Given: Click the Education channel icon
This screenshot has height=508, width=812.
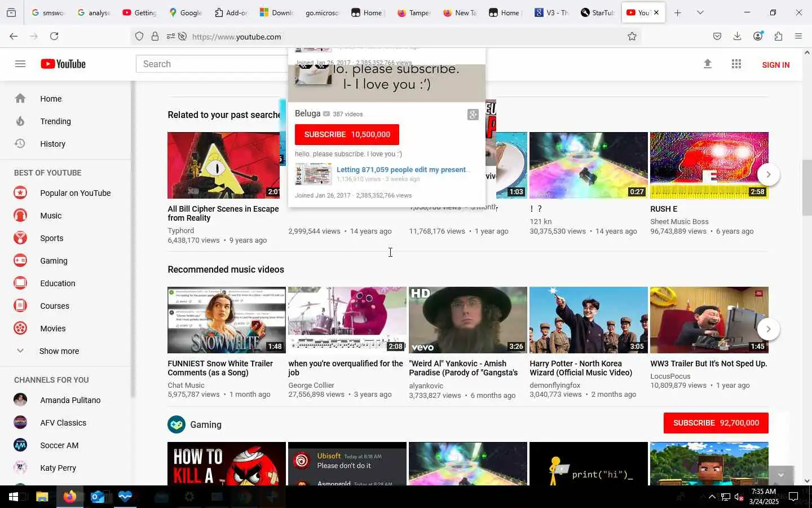Looking at the screenshot, I should point(20,283).
